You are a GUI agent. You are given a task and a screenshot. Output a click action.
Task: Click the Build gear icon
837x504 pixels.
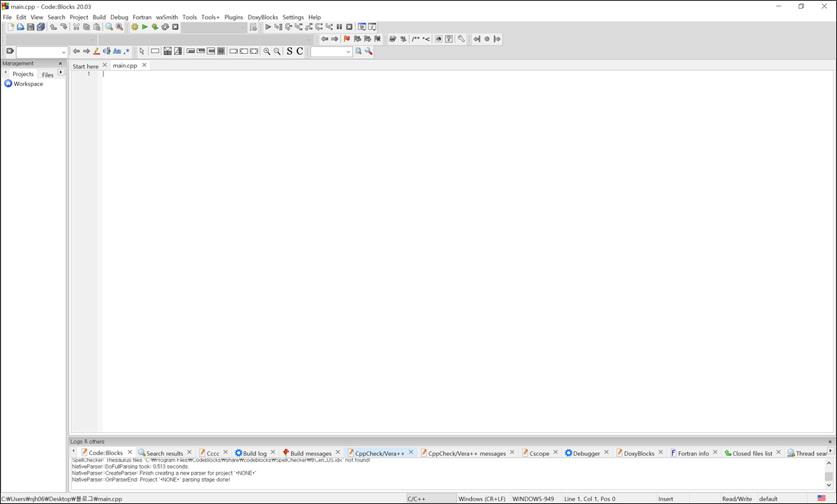(135, 27)
